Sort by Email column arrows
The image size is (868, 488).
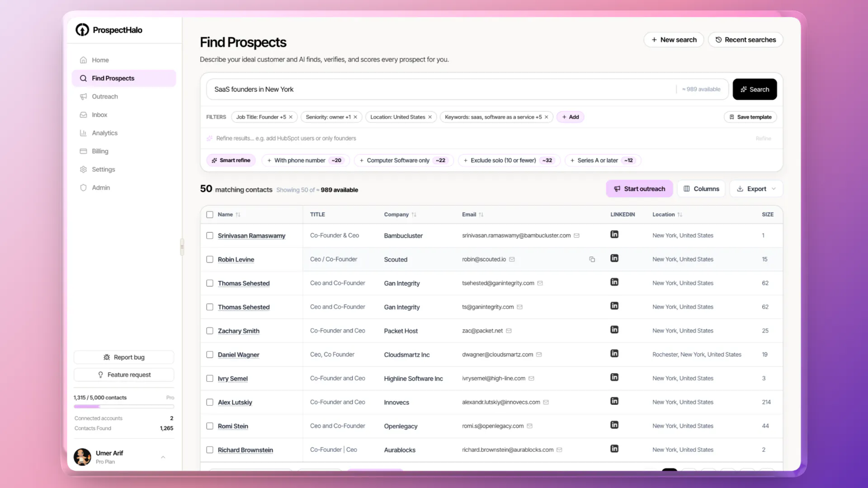481,215
